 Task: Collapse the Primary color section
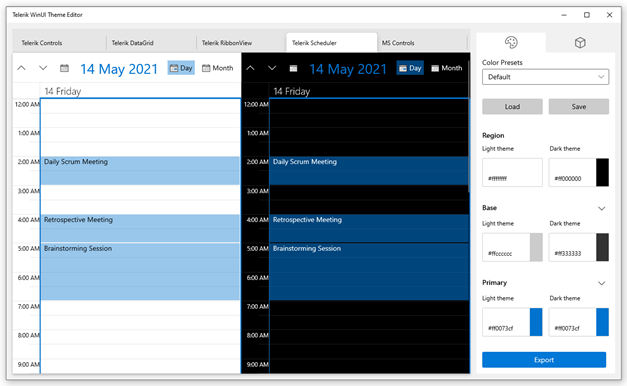coord(601,283)
